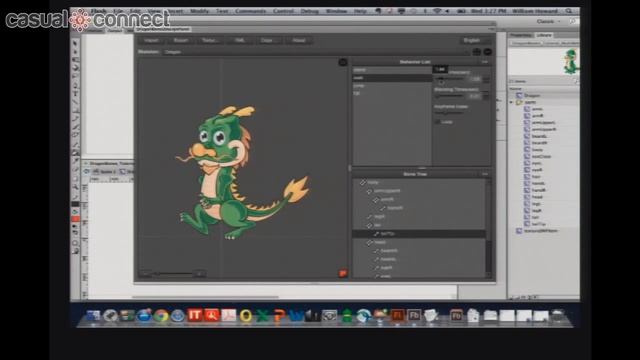
Task: Click the dragon thumbnail in Library preview
Action: 571,62
